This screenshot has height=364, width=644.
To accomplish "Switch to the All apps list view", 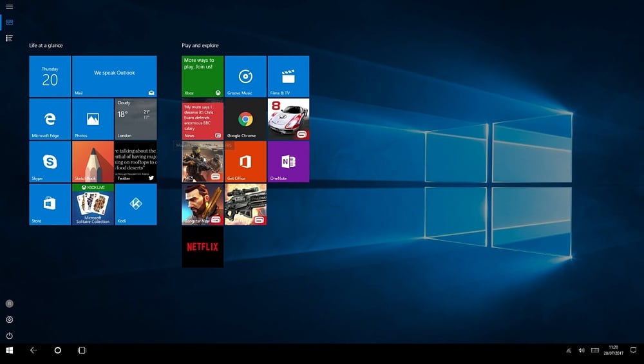I will point(9,39).
